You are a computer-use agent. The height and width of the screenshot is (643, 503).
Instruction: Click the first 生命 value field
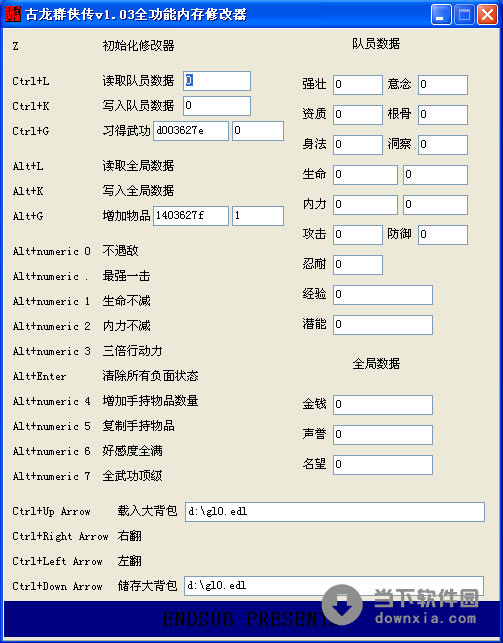pyautogui.click(x=365, y=175)
